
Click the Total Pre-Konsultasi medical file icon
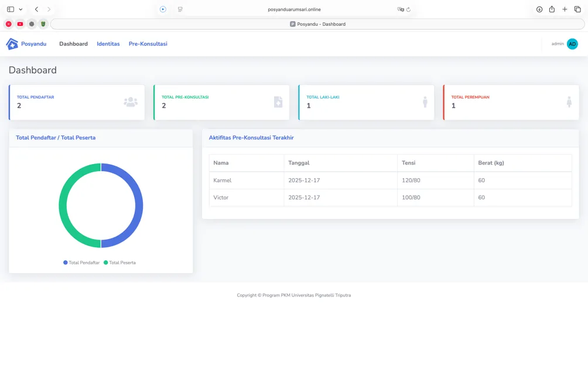[x=278, y=102]
